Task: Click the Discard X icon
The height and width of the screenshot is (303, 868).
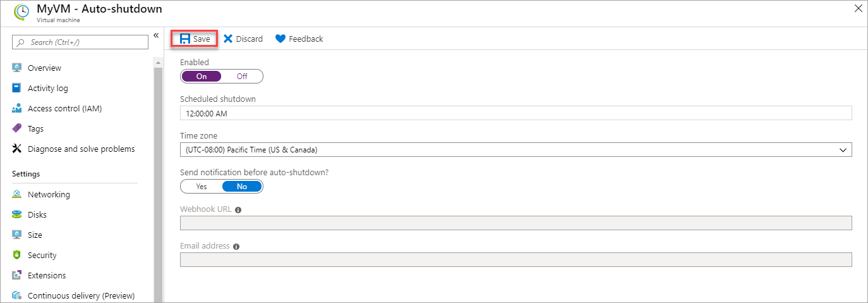Action: [228, 39]
